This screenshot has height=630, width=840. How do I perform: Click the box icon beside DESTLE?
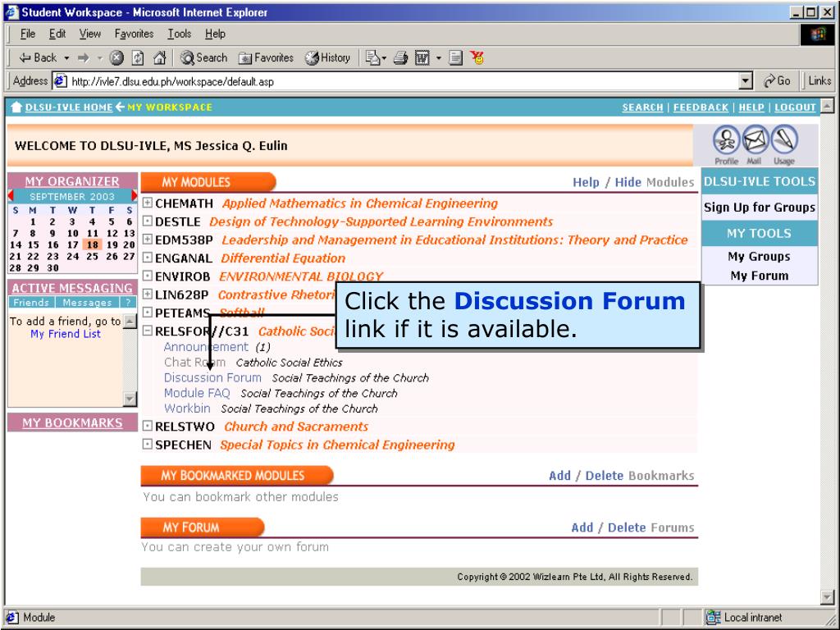click(x=148, y=221)
